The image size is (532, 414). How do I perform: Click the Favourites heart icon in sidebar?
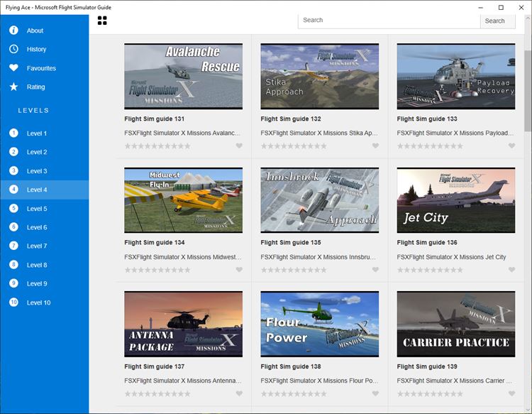(13, 68)
